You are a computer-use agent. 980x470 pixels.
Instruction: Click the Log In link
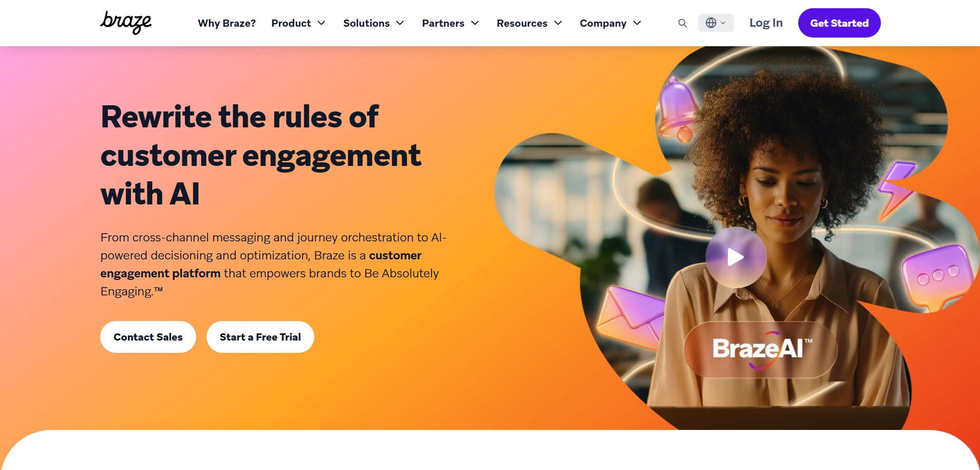(x=766, y=23)
